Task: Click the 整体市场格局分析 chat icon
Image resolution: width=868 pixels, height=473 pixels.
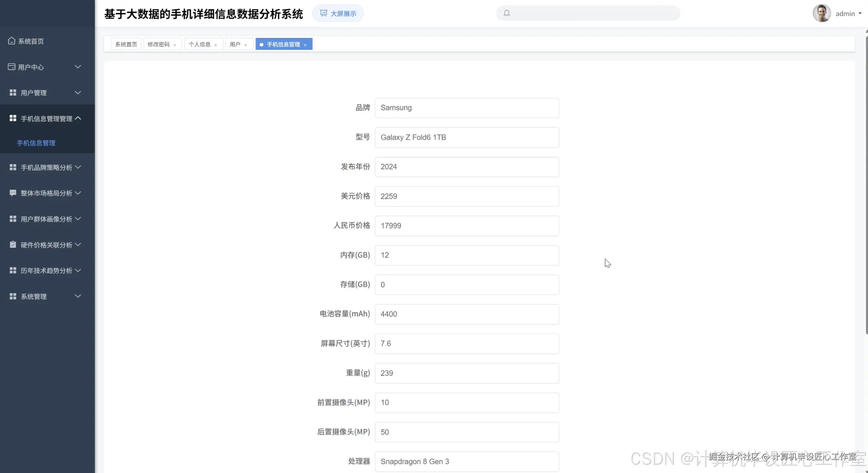Action: (x=13, y=193)
